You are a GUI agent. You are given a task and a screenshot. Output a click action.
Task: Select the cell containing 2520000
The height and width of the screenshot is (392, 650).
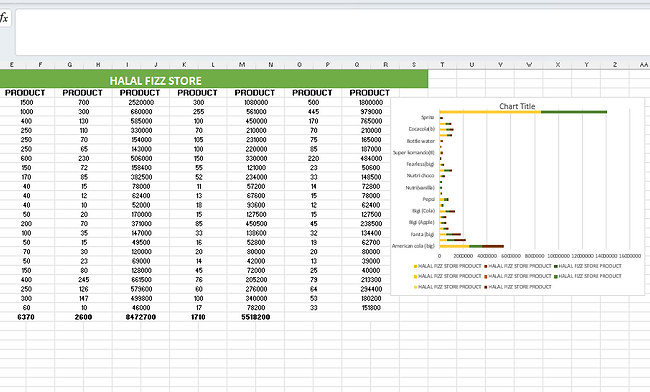click(141, 102)
